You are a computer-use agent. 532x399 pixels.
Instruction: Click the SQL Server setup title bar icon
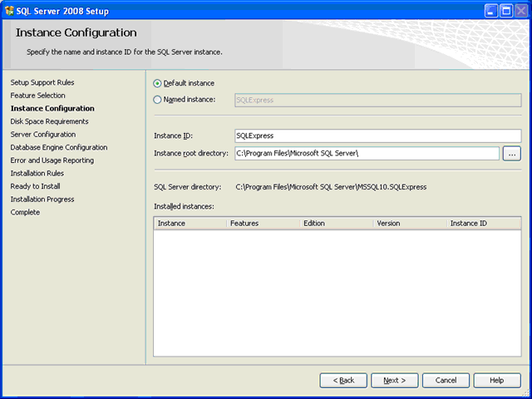[x=9, y=11]
